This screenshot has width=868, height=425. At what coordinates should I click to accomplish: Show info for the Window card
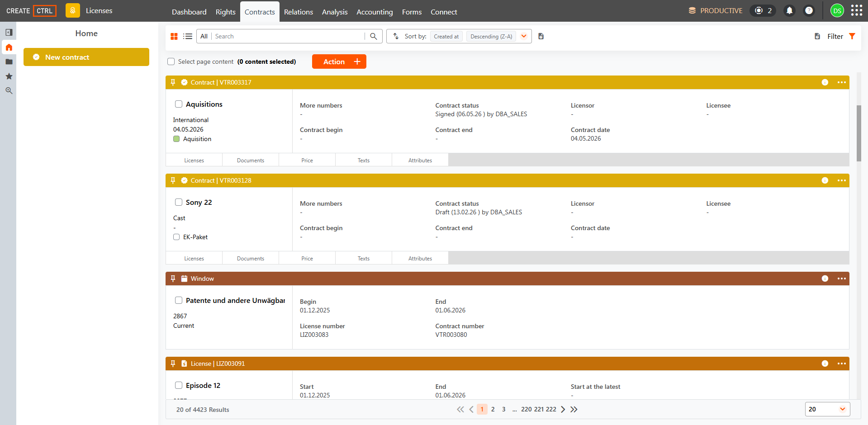(x=825, y=279)
